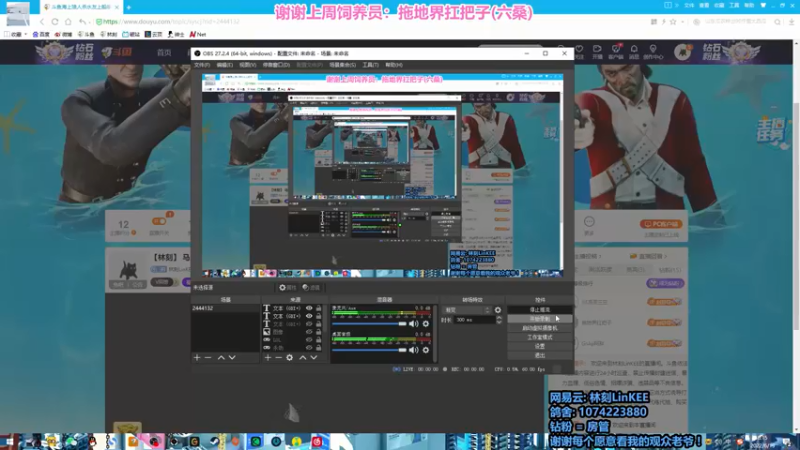The width and height of the screenshot is (800, 450).
Task: Go back in the browser
Action: tap(42, 22)
